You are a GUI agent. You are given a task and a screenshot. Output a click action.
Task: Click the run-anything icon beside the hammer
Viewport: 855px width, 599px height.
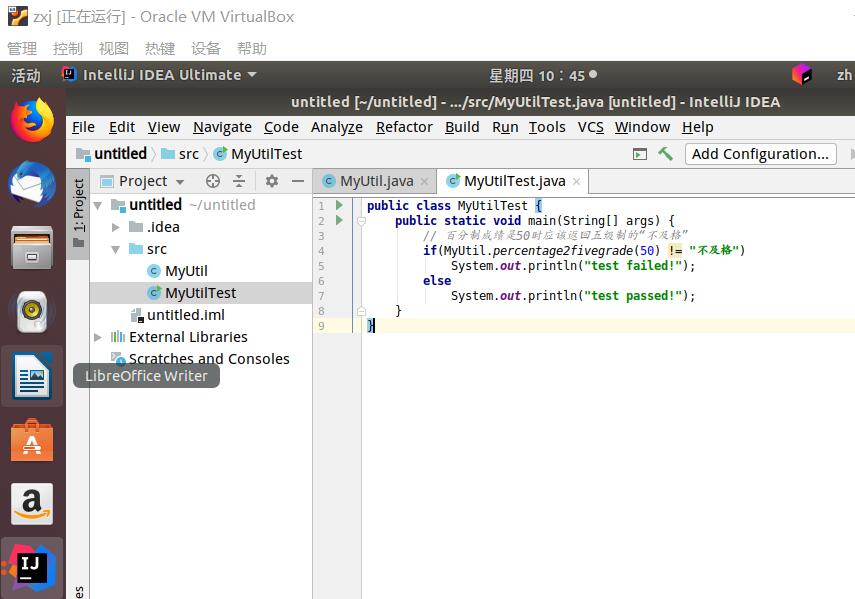pos(640,154)
